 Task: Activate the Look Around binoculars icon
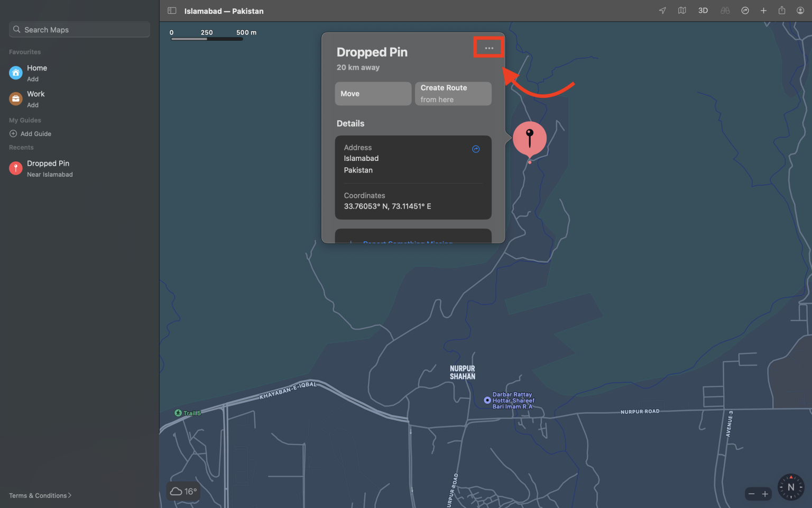725,10
